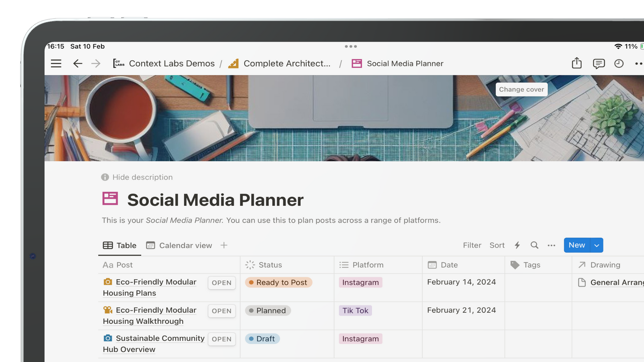
Task: Open database search magnifier icon
Action: click(x=534, y=245)
